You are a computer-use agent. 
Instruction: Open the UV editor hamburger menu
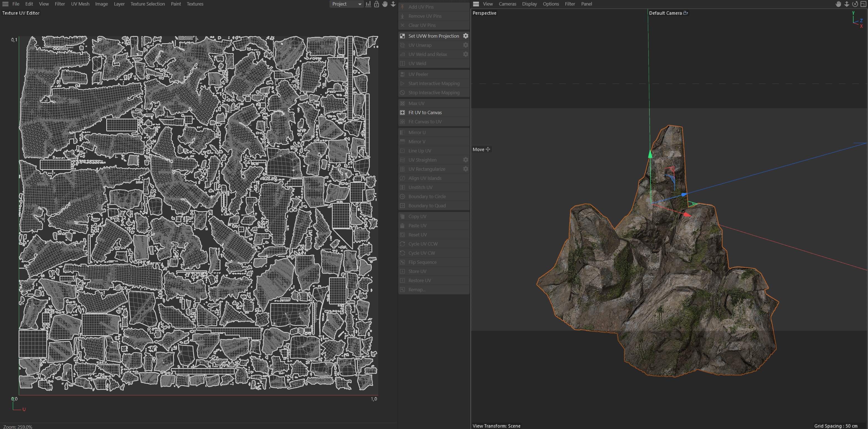(5, 4)
